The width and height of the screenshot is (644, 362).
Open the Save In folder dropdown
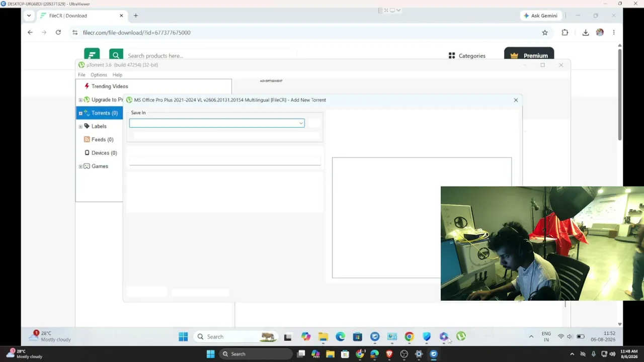(301, 123)
